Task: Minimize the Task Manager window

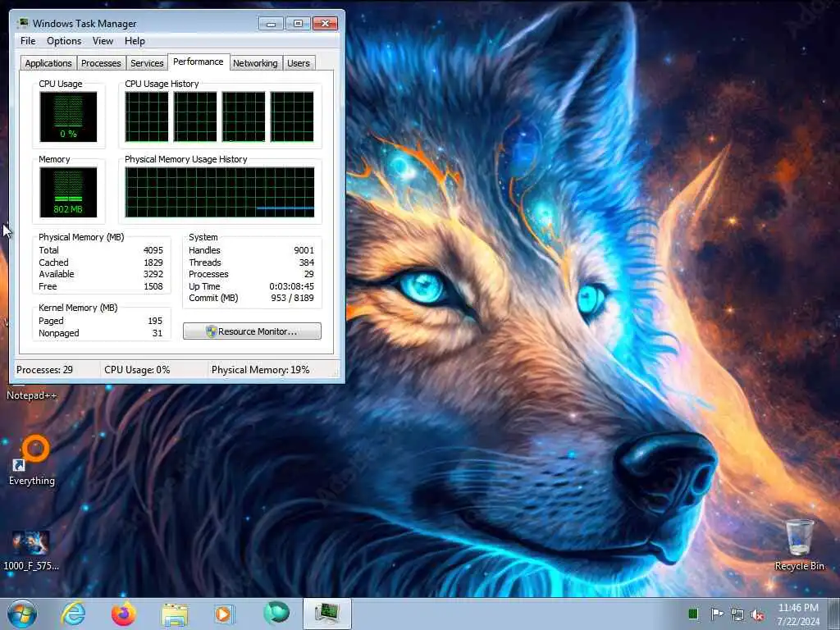Action: [x=271, y=24]
